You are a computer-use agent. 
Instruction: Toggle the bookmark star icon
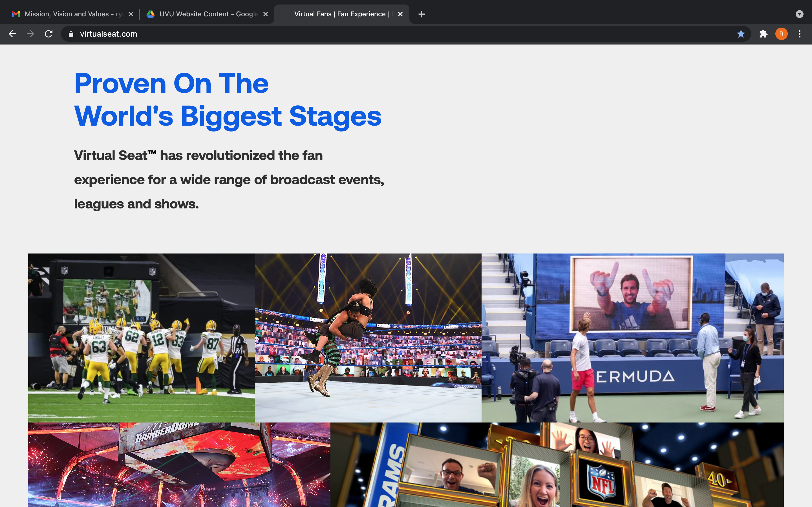tap(741, 34)
